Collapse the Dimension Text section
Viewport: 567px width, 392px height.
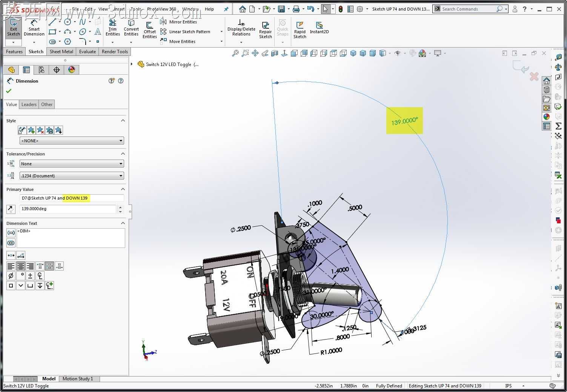point(123,223)
